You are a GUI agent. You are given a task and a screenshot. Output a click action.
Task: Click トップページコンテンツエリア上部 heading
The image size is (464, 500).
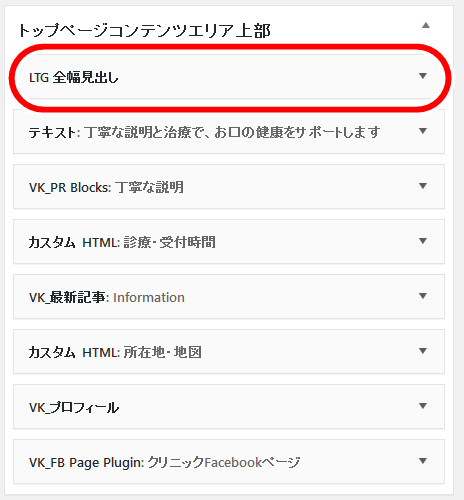pos(144,31)
